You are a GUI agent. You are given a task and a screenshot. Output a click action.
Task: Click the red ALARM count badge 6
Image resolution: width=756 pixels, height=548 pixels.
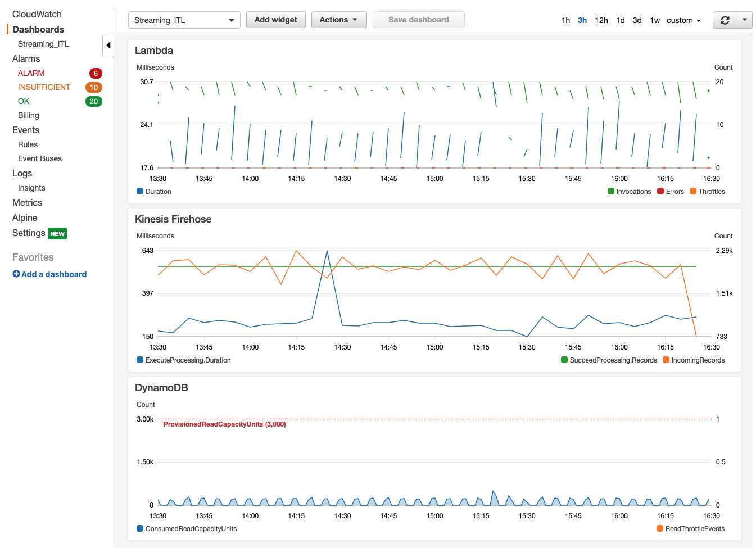(96, 73)
